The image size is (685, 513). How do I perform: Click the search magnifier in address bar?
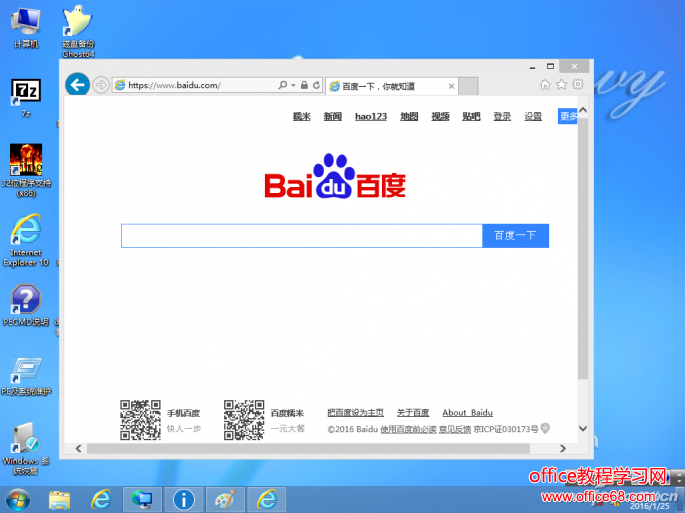click(x=283, y=85)
